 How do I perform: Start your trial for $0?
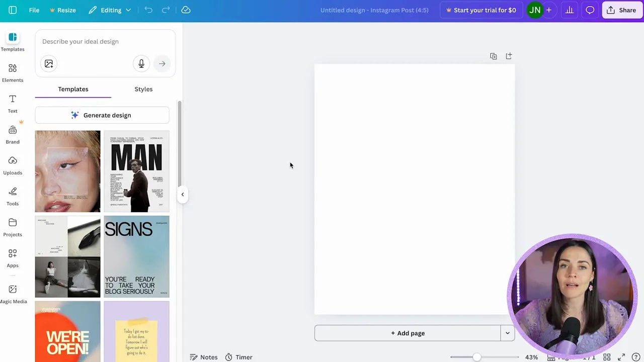481,10
